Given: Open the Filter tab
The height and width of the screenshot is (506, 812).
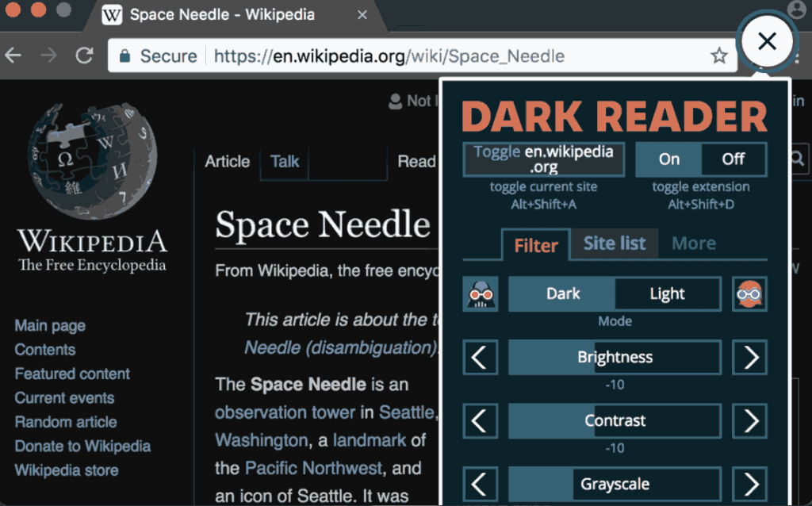Looking at the screenshot, I should (x=536, y=245).
